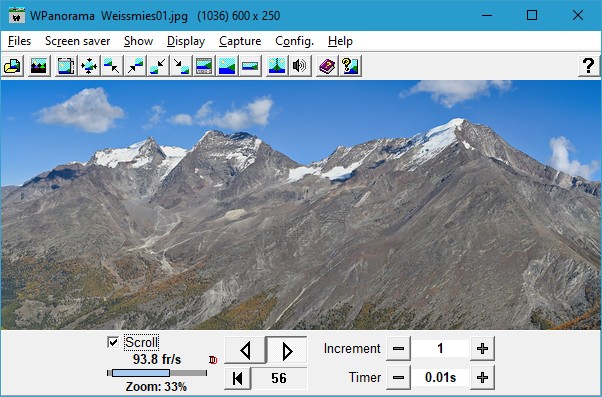Open the purple help book icon
Viewport: 602px width, 397px height.
(327, 66)
